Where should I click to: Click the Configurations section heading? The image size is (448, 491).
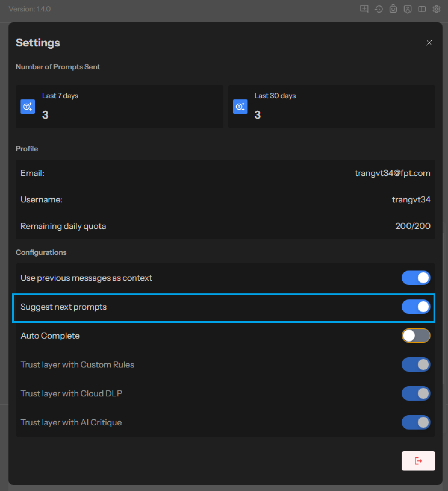(41, 252)
